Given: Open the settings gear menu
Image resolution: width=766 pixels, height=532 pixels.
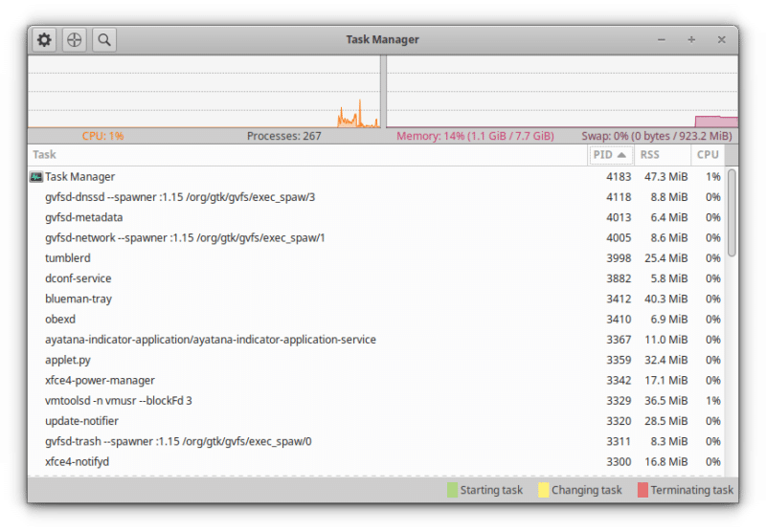Looking at the screenshot, I should click(x=44, y=39).
